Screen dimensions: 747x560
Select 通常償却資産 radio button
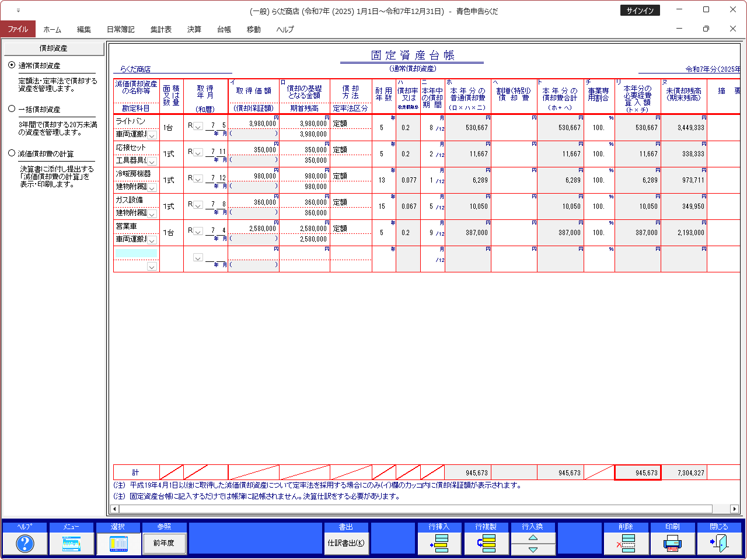(12, 65)
